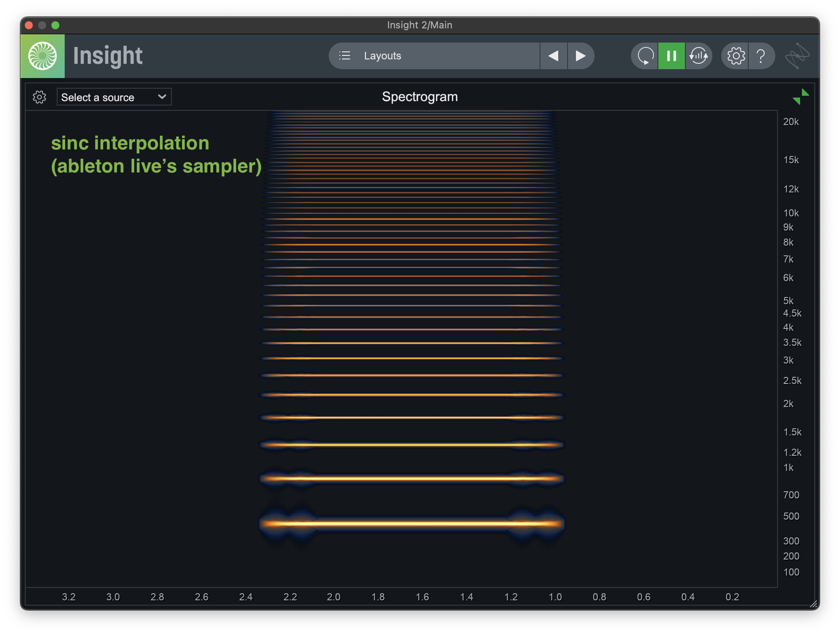Click the chevron in source dropdown

pyautogui.click(x=162, y=97)
